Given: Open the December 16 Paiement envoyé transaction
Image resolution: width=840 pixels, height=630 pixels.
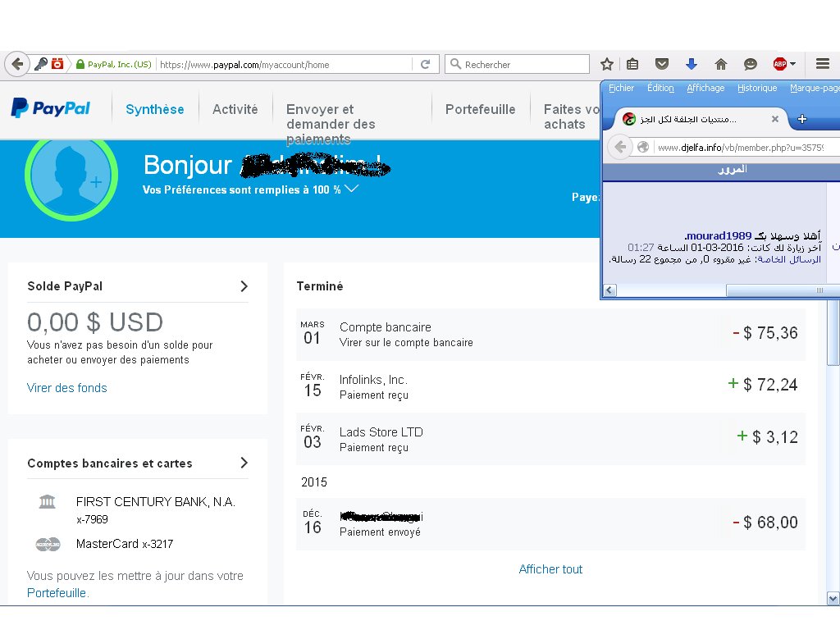Looking at the screenshot, I should pyautogui.click(x=550, y=523).
